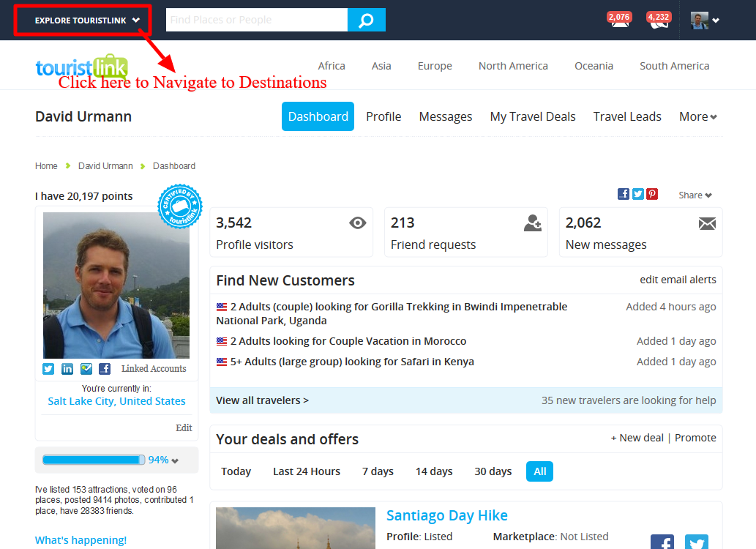Open the Gorilla Trekking in Bwindi request
Screen dimensions: 756x549
point(392,313)
